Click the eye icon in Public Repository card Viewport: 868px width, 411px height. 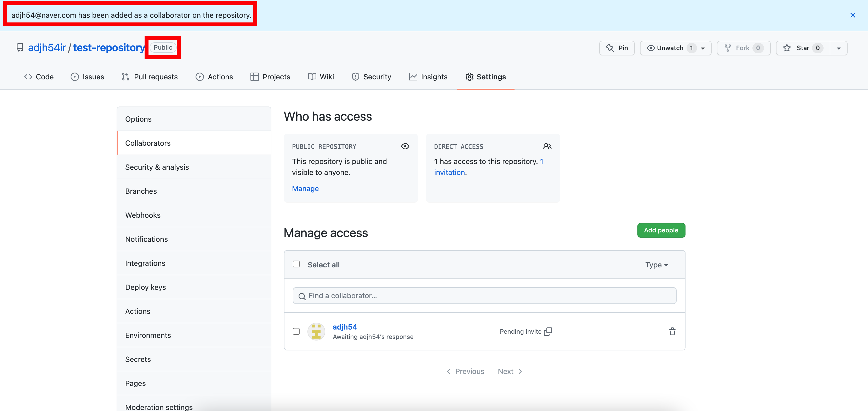(405, 146)
